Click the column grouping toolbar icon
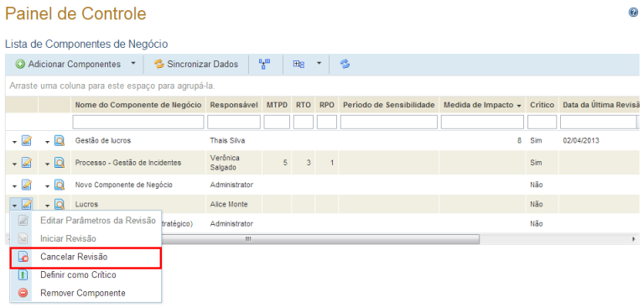 299,64
